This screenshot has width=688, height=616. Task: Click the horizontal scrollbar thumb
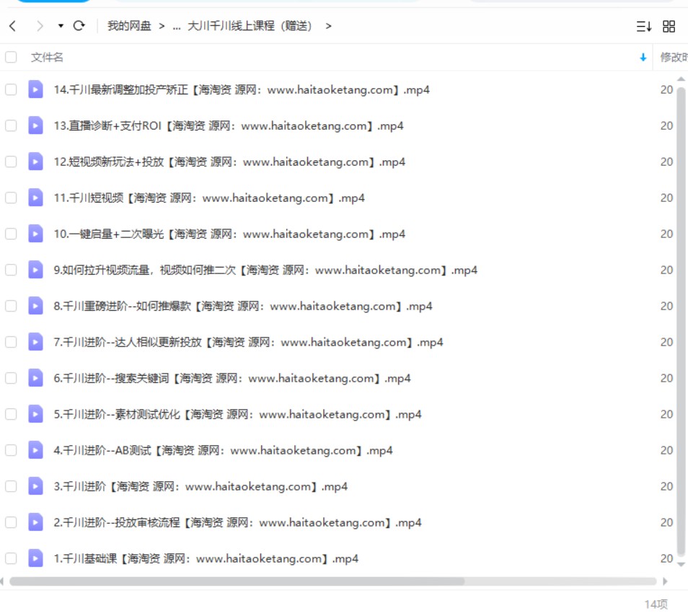[x=237, y=581]
